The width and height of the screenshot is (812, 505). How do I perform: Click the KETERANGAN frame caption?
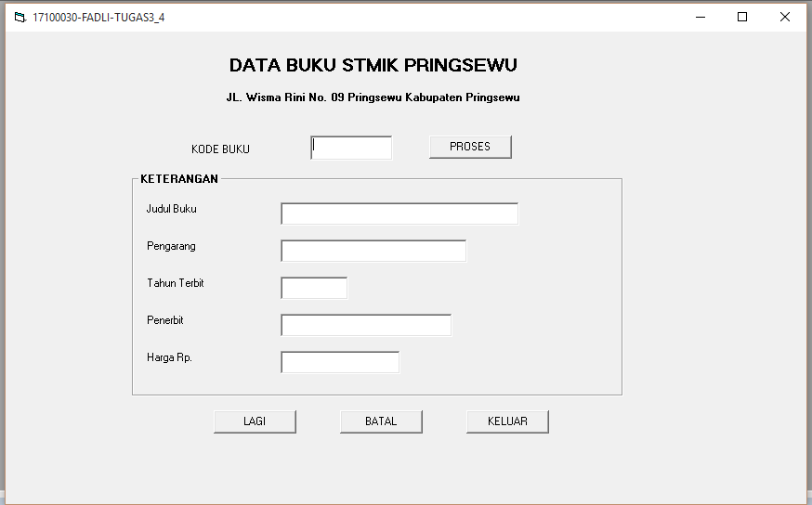[179, 179]
